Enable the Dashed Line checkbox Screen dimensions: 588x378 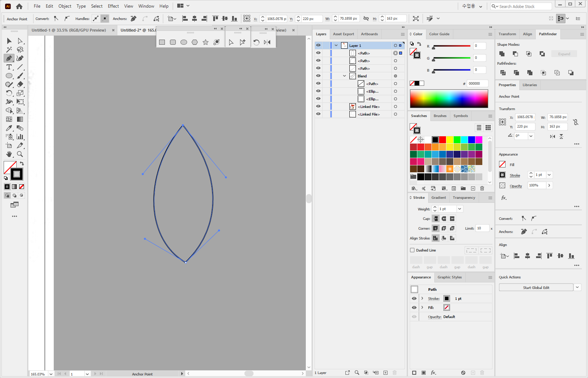(x=412, y=250)
